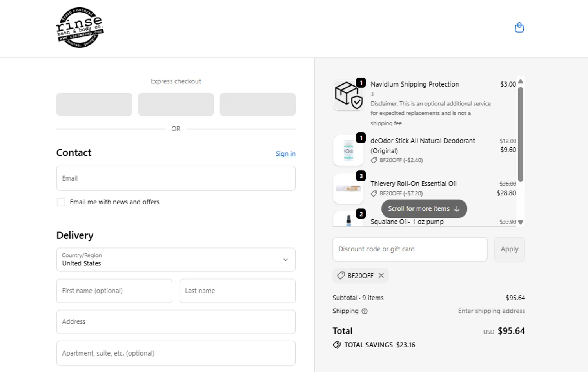Click the Delivery section heading
Viewport: 588px width, 372px height.
coord(75,235)
